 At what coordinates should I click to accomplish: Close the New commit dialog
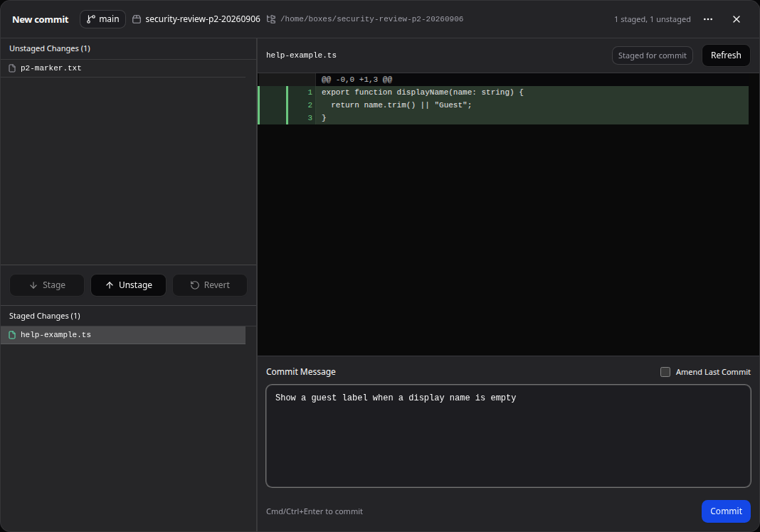[x=737, y=19]
